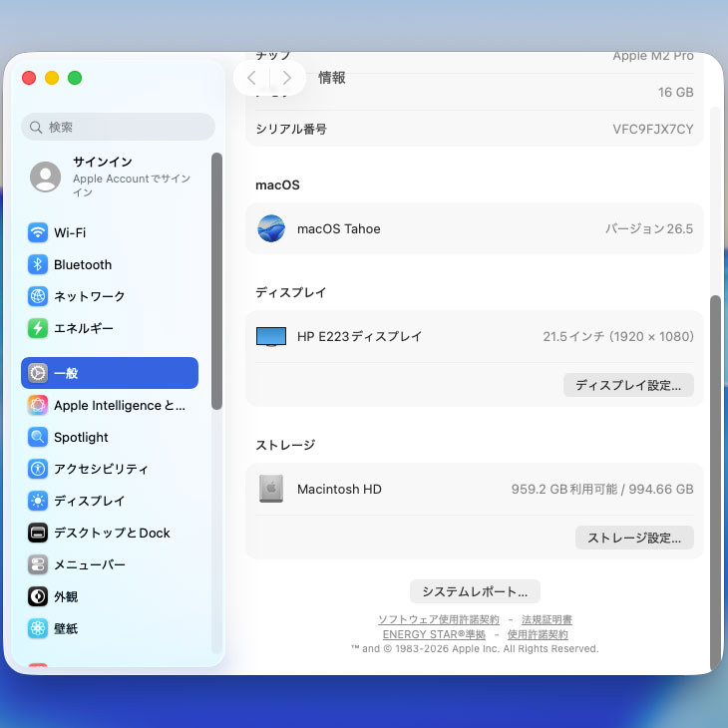Select エネルギー in the sidebar
This screenshot has width=728, height=728.
click(x=110, y=328)
